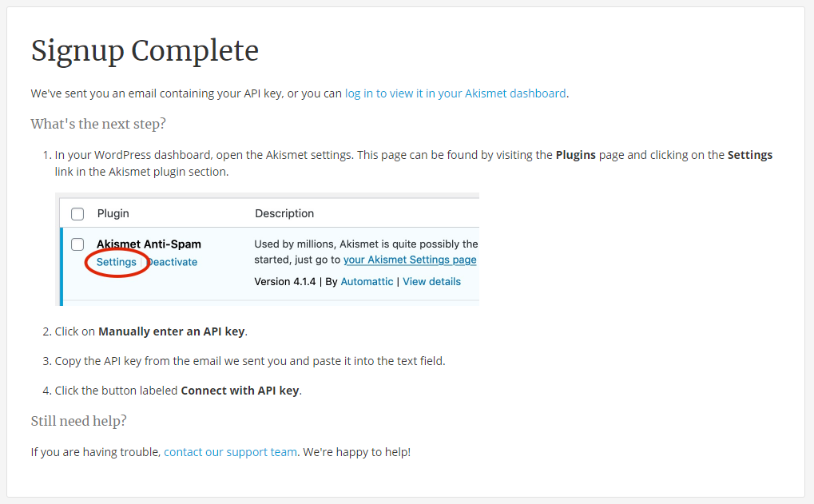Open View details for the plugin
Screen dimensions: 814x504
[431, 281]
